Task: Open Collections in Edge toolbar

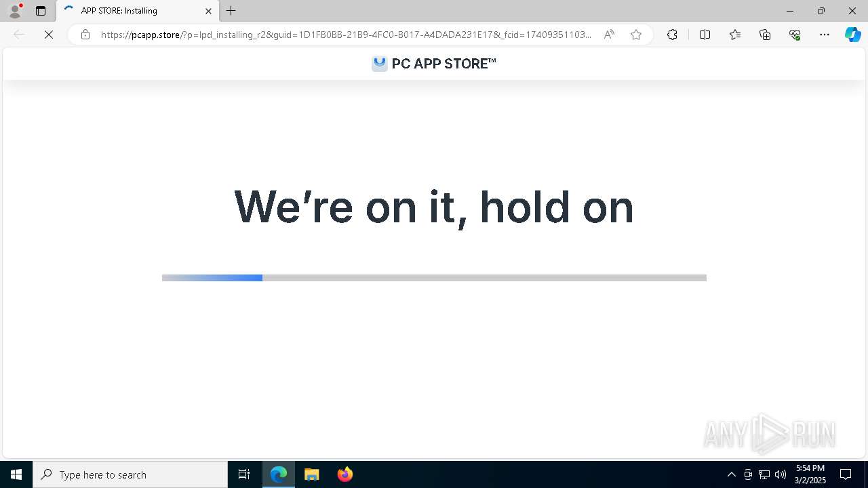Action: 765,35
